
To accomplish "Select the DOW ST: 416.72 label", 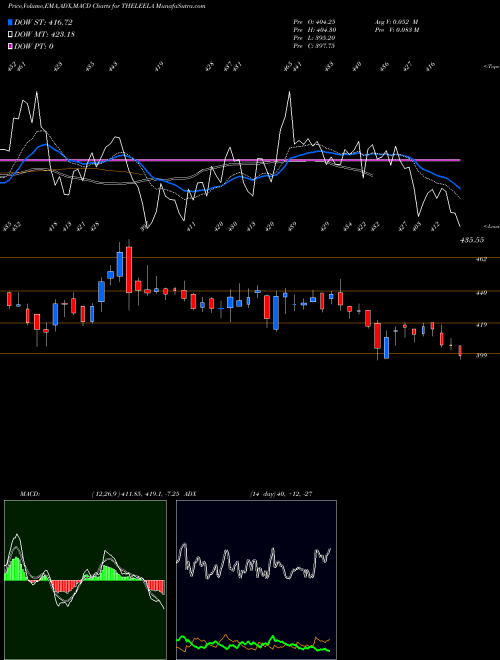I will pos(43,22).
